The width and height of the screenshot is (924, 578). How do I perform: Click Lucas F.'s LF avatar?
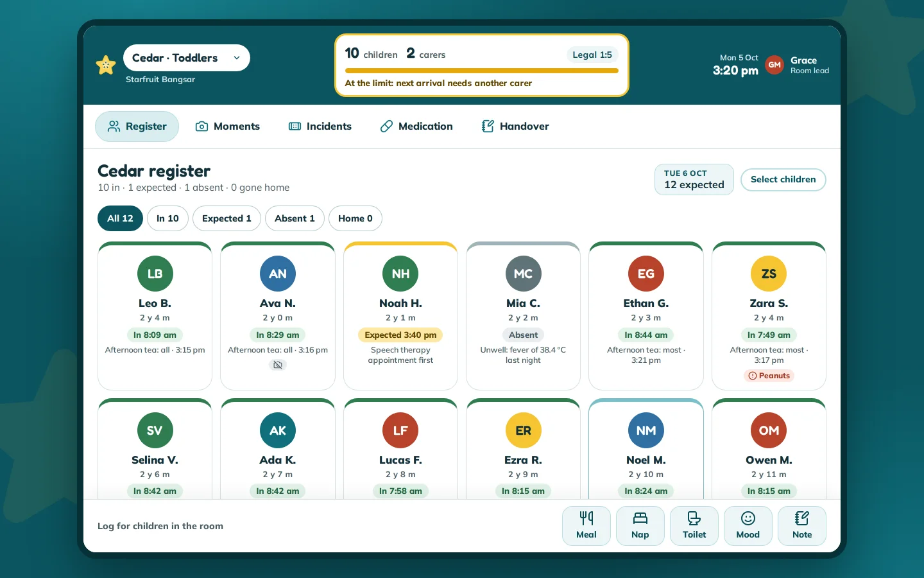tap(400, 430)
